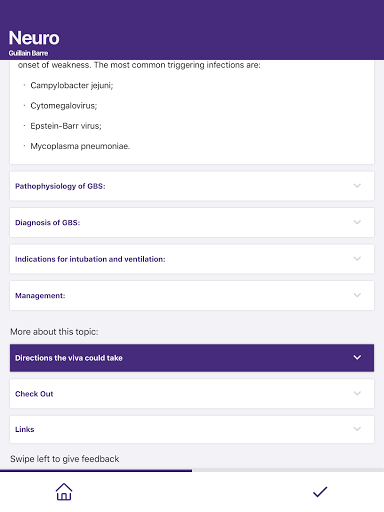The height and width of the screenshot is (512, 384).
Task: Tap white chevron on Directions the viva bar
Action: click(357, 357)
